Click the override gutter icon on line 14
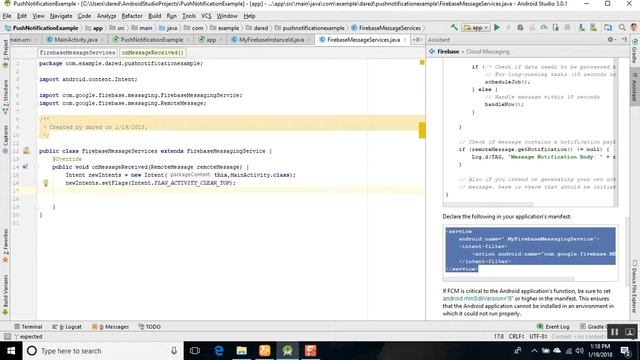Viewport: 640px width, 360px height. (25, 167)
